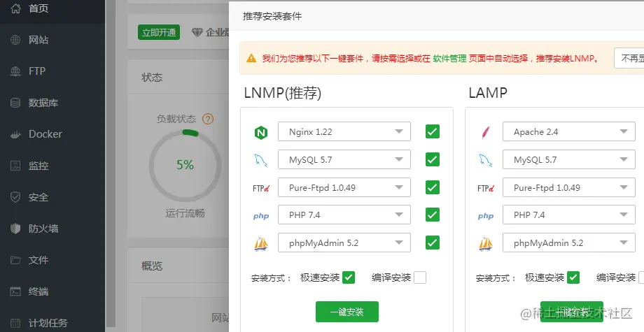The width and height of the screenshot is (644, 332).
Task: Click the home icon in the sidebar
Action: pos(15,8)
